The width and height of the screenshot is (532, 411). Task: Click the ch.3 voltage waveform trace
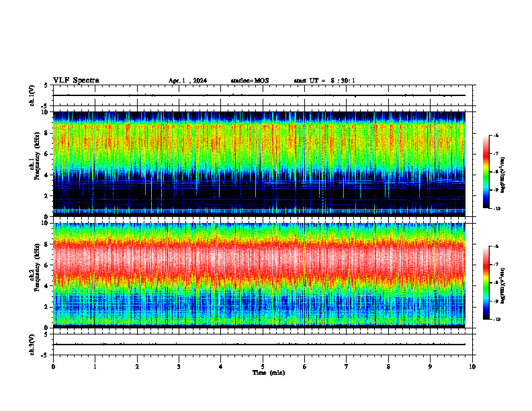(259, 345)
